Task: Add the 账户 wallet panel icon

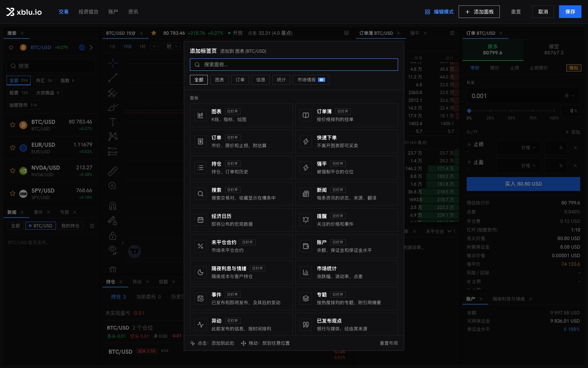Action: [306, 246]
